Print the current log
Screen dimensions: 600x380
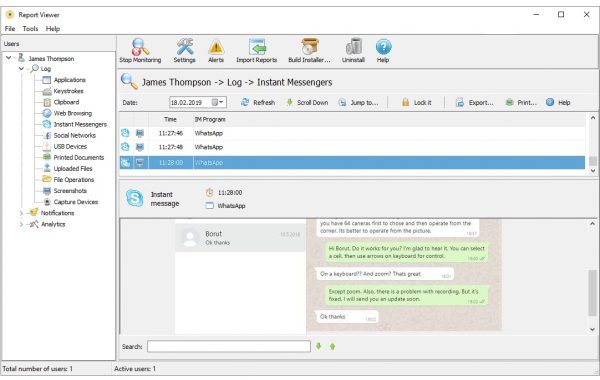point(521,103)
